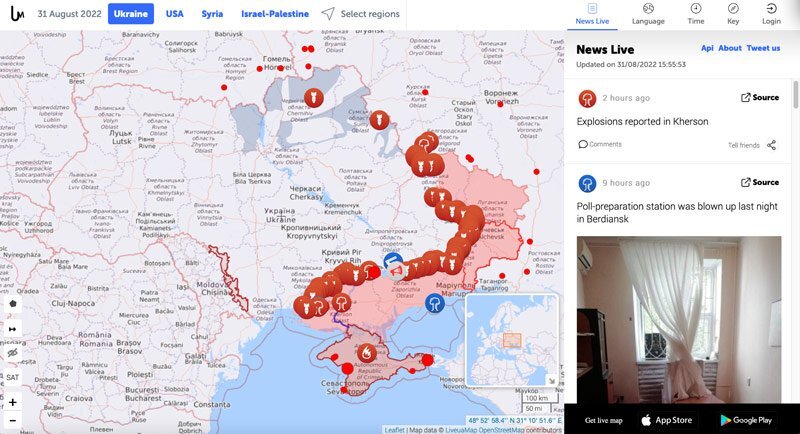
Task: Click the App Store button
Action: pos(667,420)
